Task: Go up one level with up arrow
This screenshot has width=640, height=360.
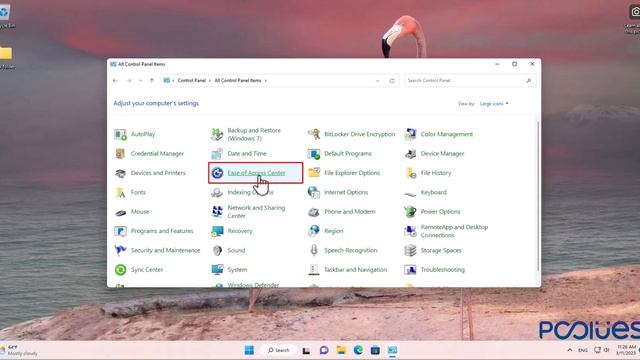Action: coord(152,81)
